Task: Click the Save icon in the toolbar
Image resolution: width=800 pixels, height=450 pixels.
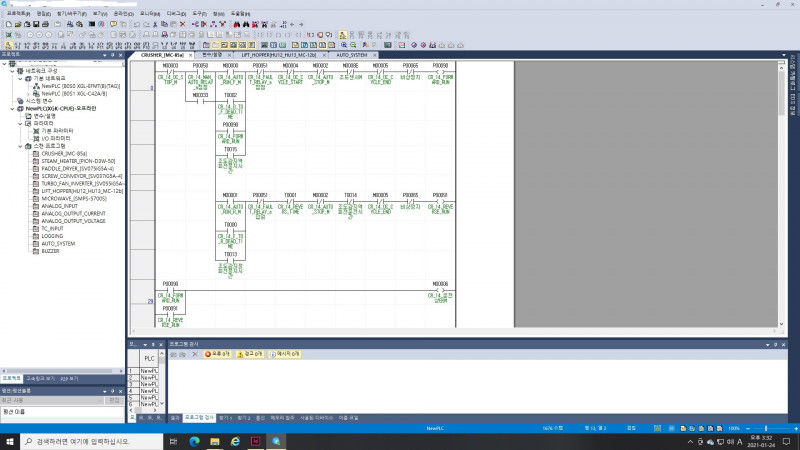Action: 35,23
